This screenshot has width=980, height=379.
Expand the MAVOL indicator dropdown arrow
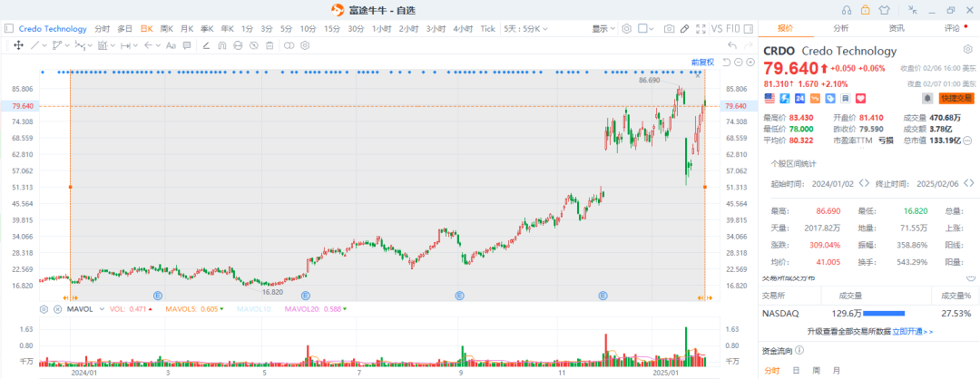[101, 309]
